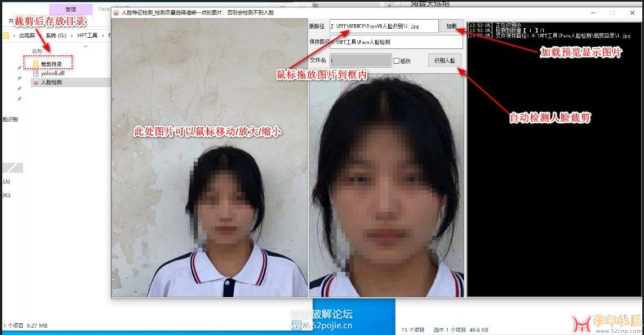Image resolution: width=644 pixels, height=335 pixels.
Task: Select the (K:) drive in navigation pane
Action: coord(7,195)
